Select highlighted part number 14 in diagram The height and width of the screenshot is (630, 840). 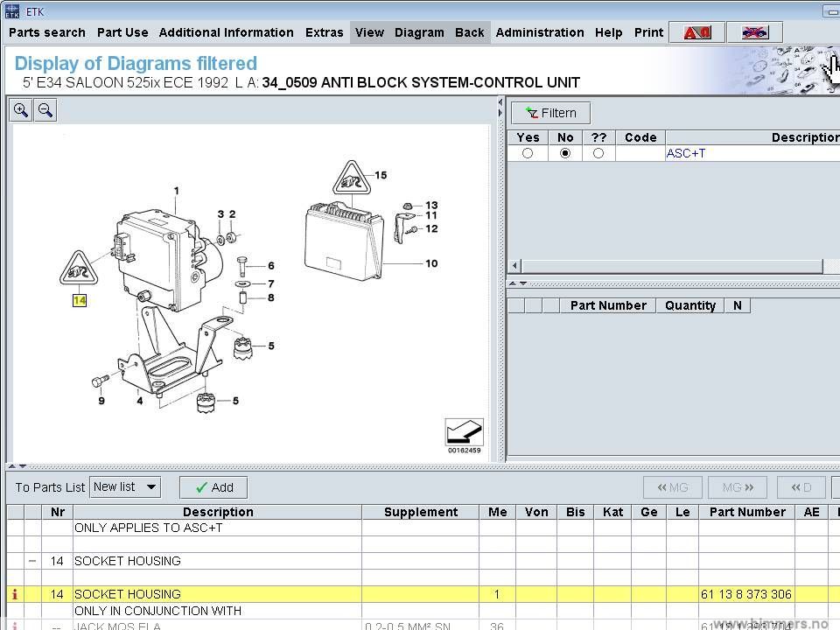[80, 300]
